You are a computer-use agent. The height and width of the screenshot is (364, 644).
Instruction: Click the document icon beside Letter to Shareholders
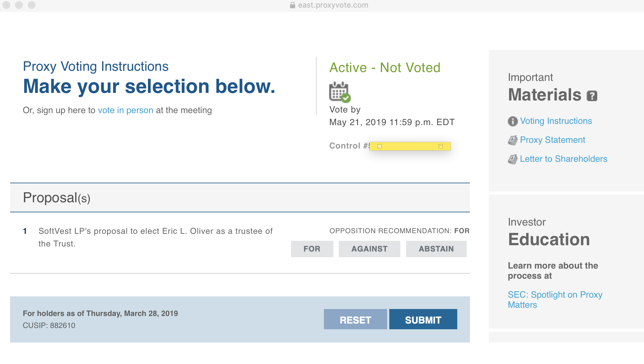click(x=513, y=159)
